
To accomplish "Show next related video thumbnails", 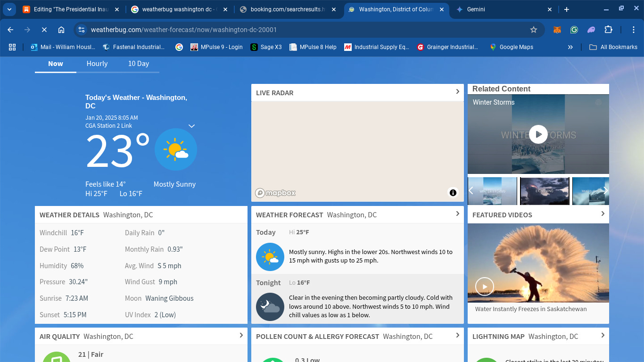I will 606,190.
